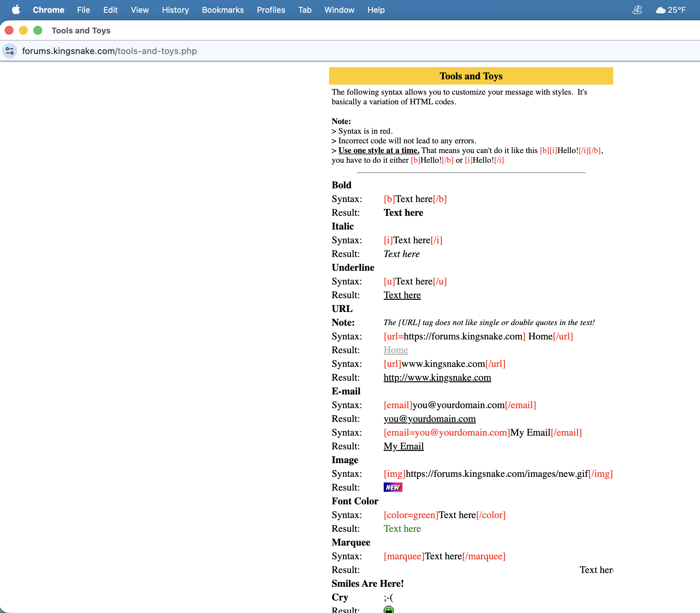The width and height of the screenshot is (700, 613).
Task: Click the green Text here color sample
Action: [x=402, y=528]
